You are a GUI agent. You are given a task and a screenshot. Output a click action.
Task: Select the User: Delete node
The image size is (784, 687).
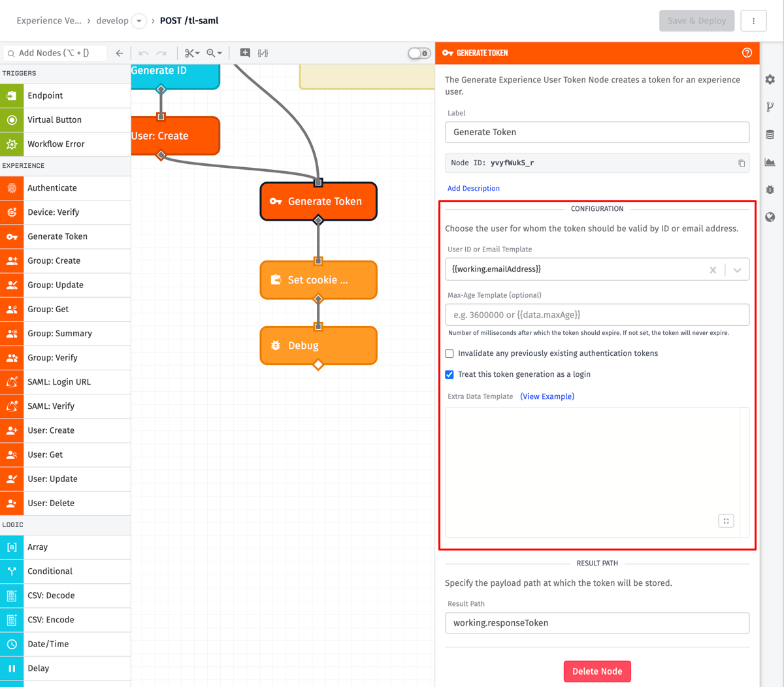[x=65, y=503]
